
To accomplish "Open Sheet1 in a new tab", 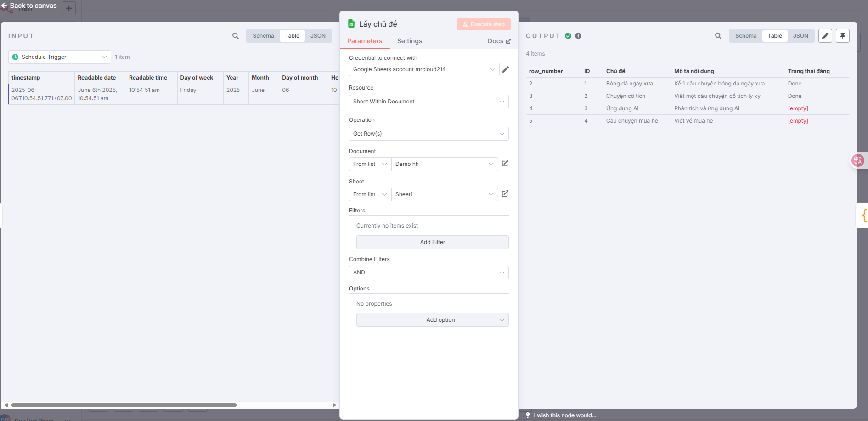I will 505,194.
